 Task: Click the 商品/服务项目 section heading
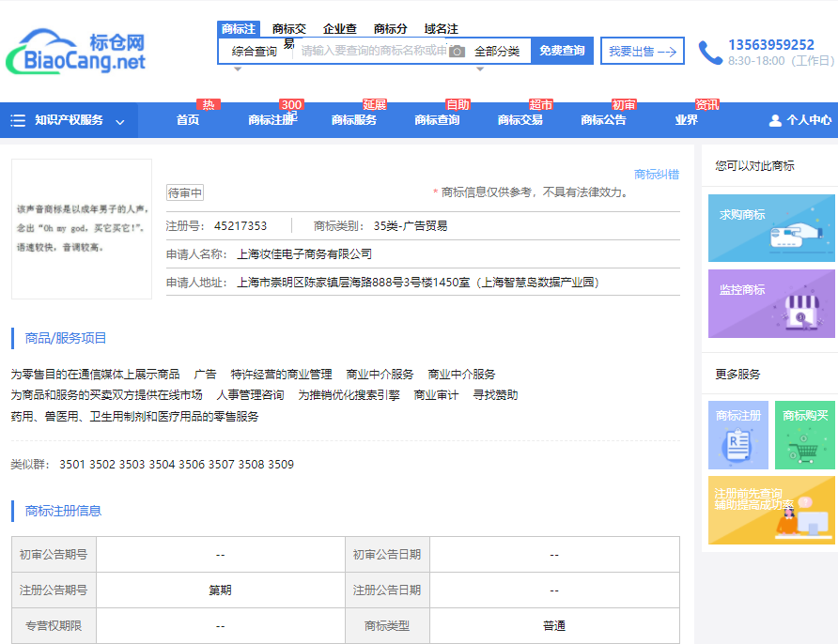[66, 339]
